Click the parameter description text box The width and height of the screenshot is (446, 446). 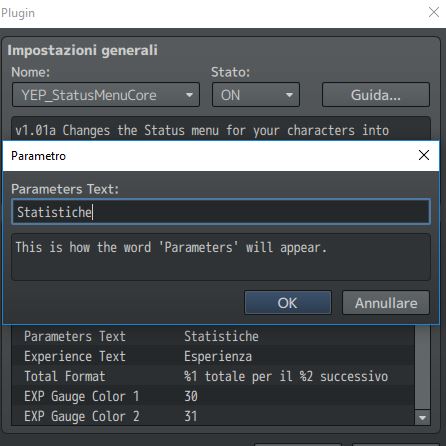(221, 257)
